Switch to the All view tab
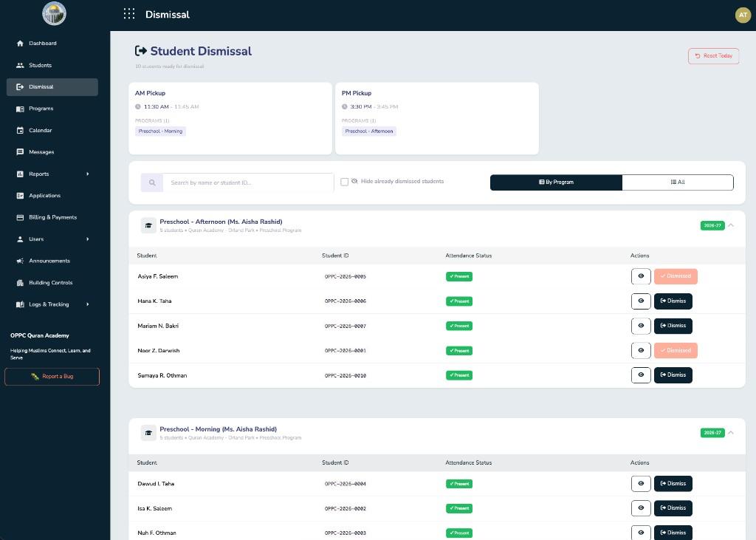This screenshot has width=756, height=540. 678,182
